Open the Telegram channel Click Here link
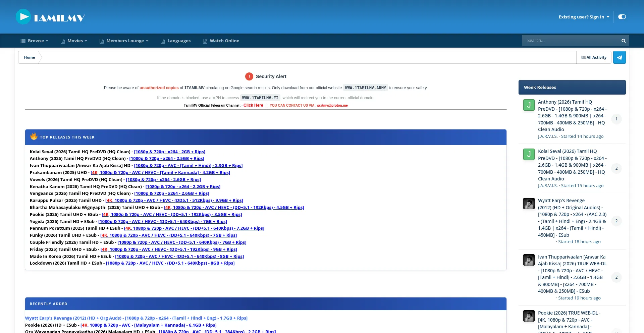644x333 pixels. (x=253, y=105)
